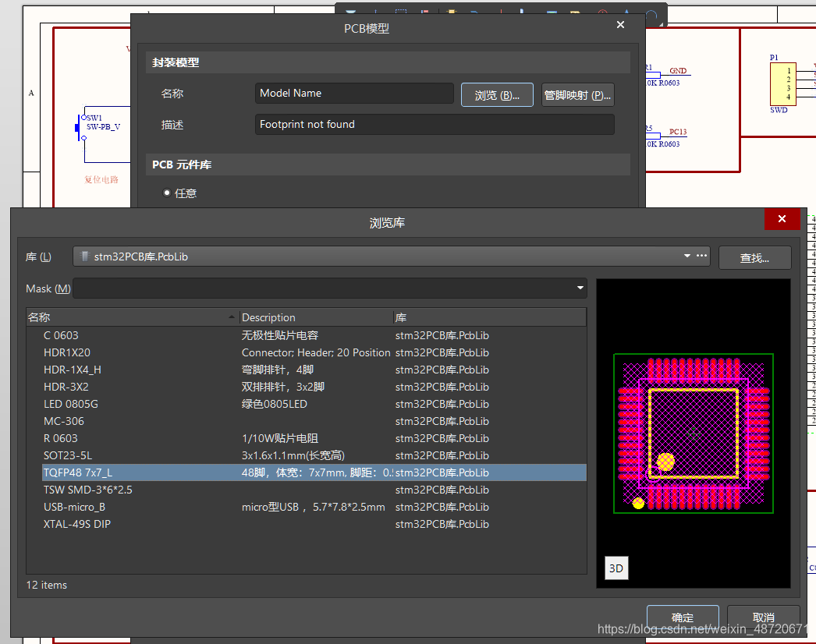Select the 任意 radio button
This screenshot has width=816, height=644.
pos(167,193)
